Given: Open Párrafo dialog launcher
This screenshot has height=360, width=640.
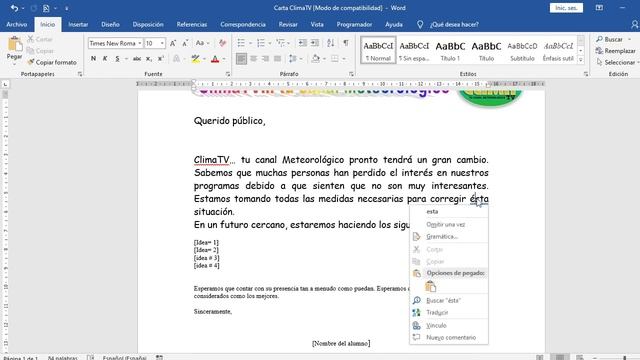Looking at the screenshot, I should pyautogui.click(x=351, y=74).
